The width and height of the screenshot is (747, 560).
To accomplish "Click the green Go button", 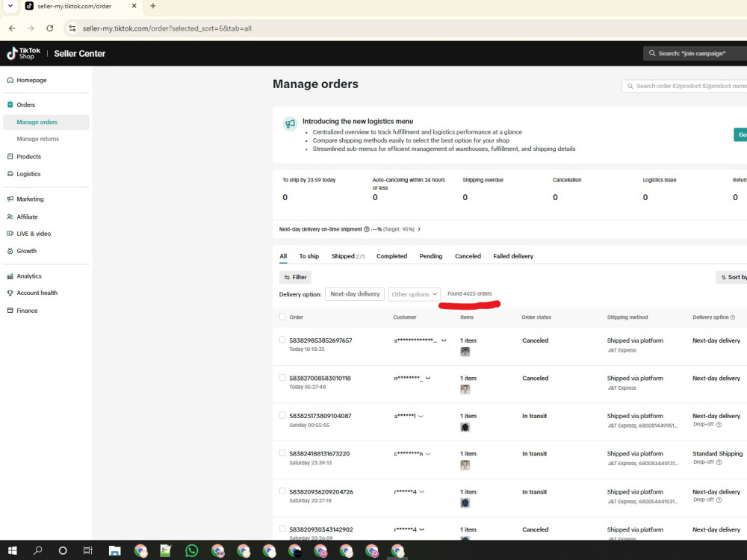I will click(741, 134).
